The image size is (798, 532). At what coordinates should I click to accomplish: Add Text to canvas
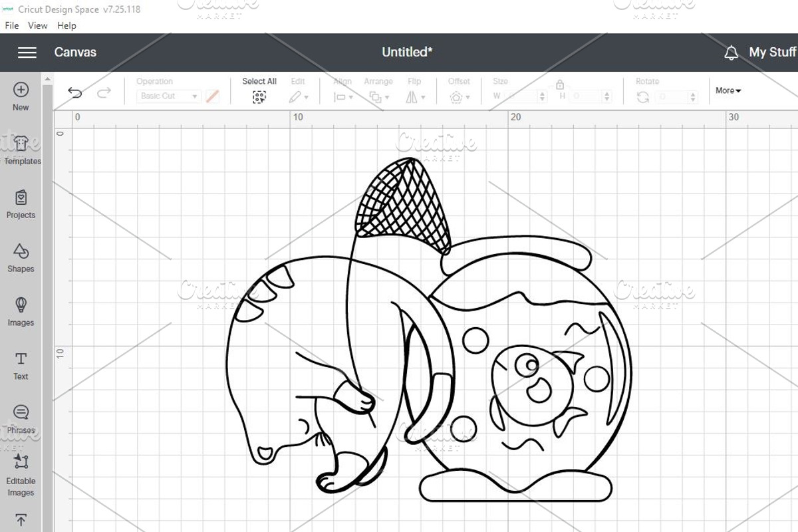pos(21,365)
